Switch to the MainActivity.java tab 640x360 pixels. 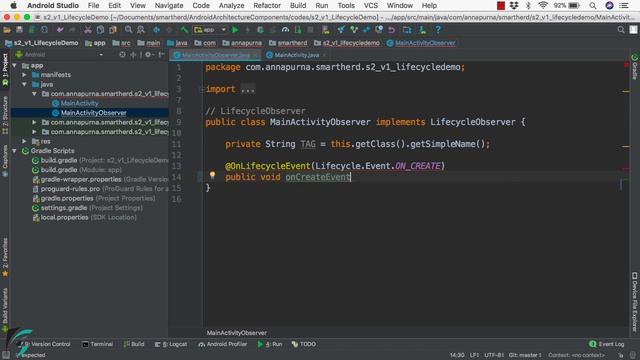click(x=296, y=55)
